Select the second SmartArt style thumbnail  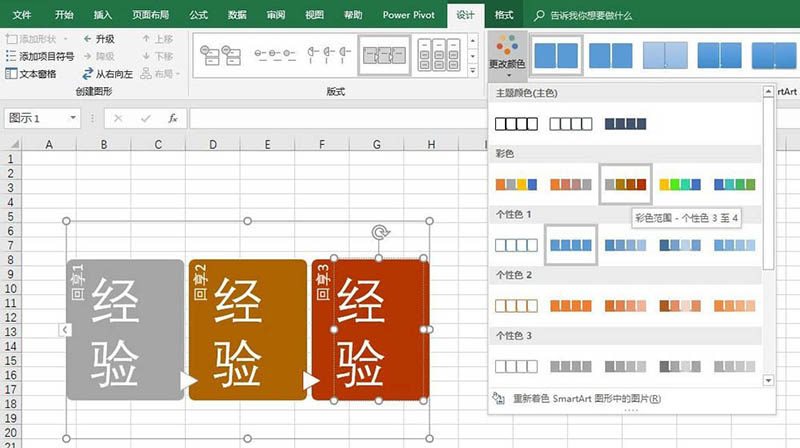[x=610, y=55]
